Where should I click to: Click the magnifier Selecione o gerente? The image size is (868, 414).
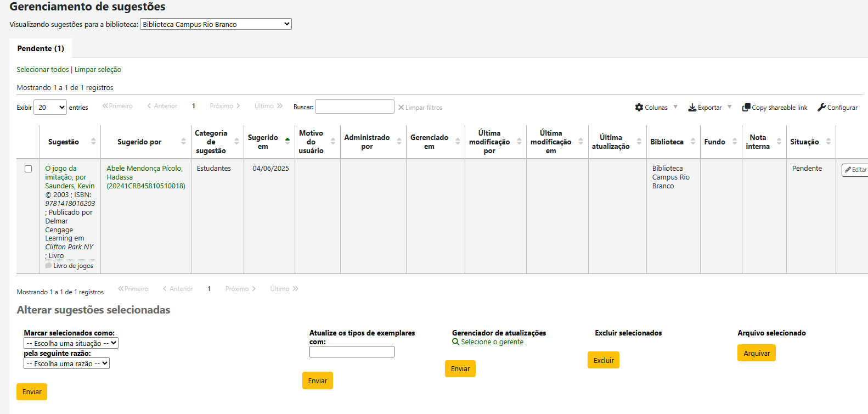coord(455,342)
